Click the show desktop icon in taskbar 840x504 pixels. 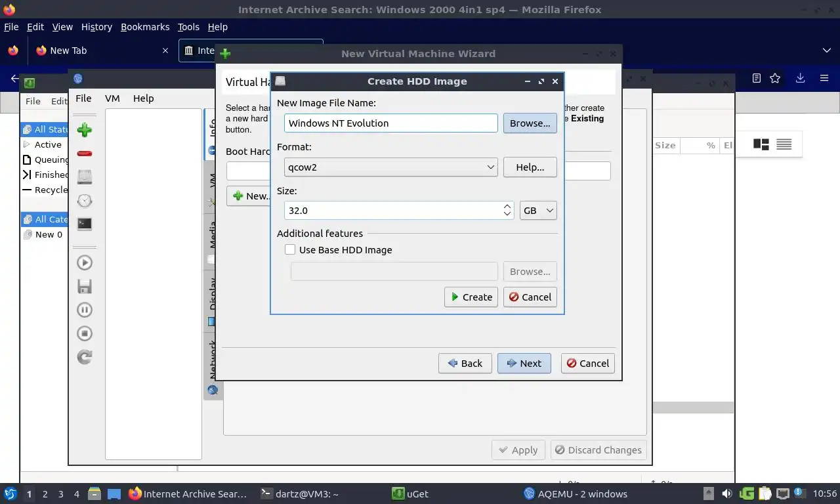tap(114, 493)
